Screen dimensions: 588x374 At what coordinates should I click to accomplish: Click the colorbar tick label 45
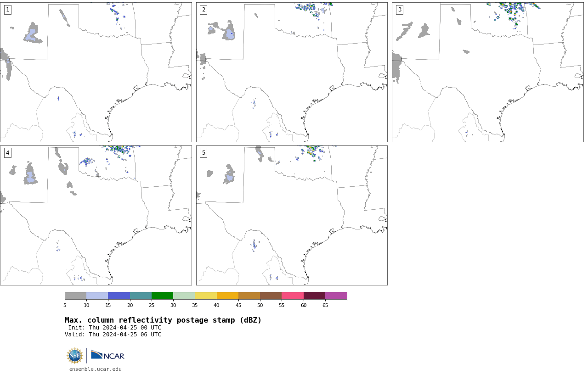[238, 305]
